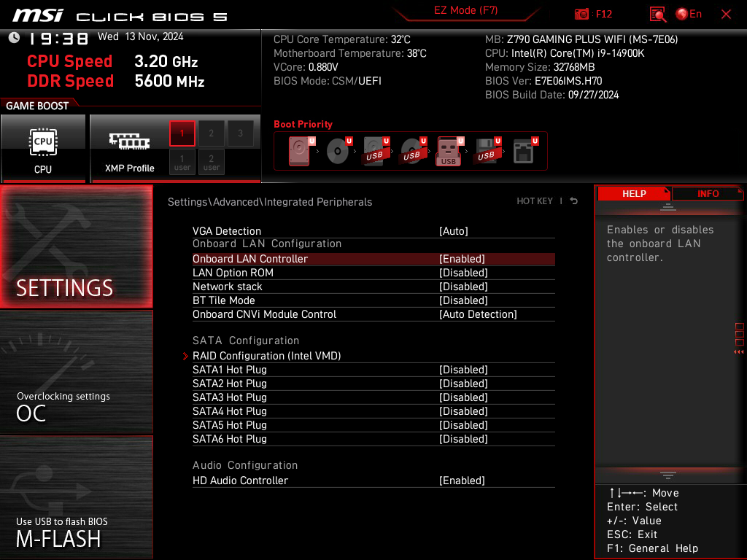Toggle the CPU Game Boost button
The width and height of the screenshot is (747, 560).
tap(43, 149)
